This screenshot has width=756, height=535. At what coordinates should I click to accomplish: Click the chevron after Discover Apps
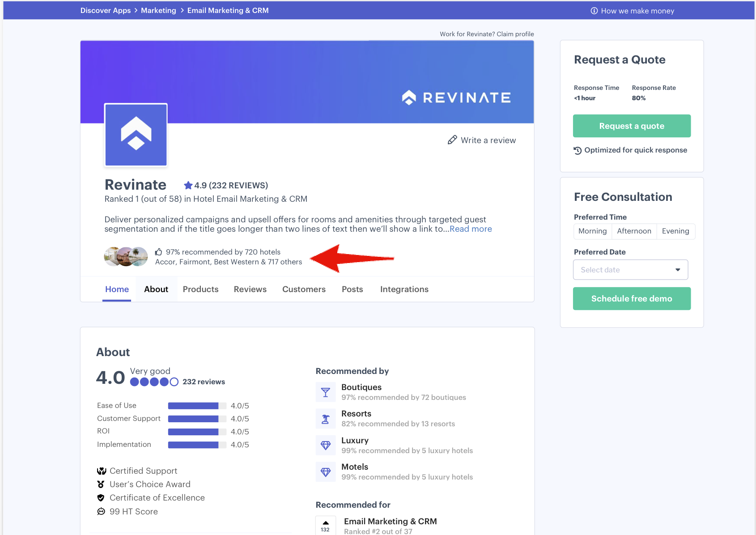click(x=136, y=10)
